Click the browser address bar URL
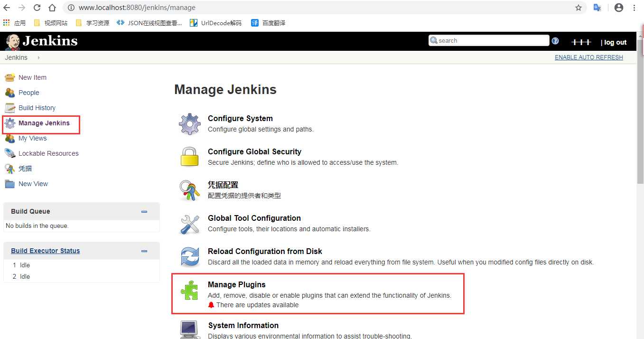This screenshot has height=339, width=644. click(137, 8)
